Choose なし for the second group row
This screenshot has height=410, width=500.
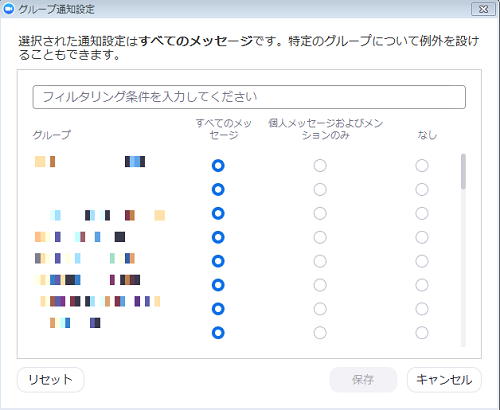coord(422,190)
